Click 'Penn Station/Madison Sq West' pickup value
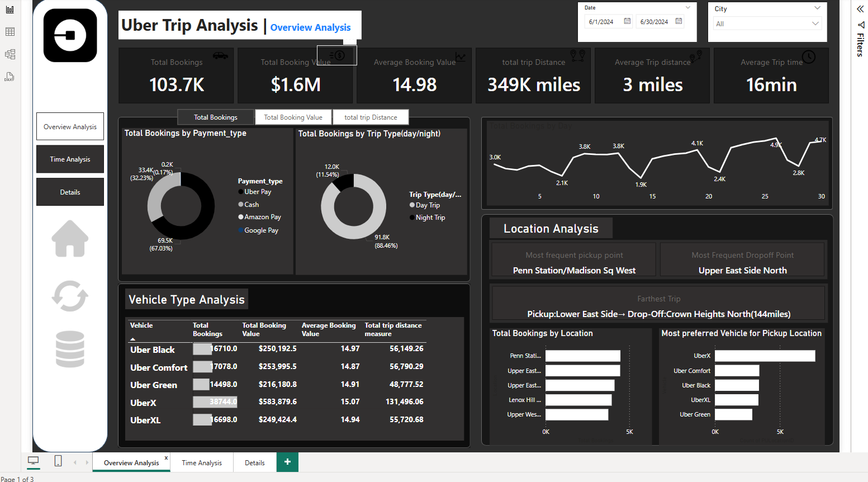The width and height of the screenshot is (868, 482). pyautogui.click(x=574, y=271)
